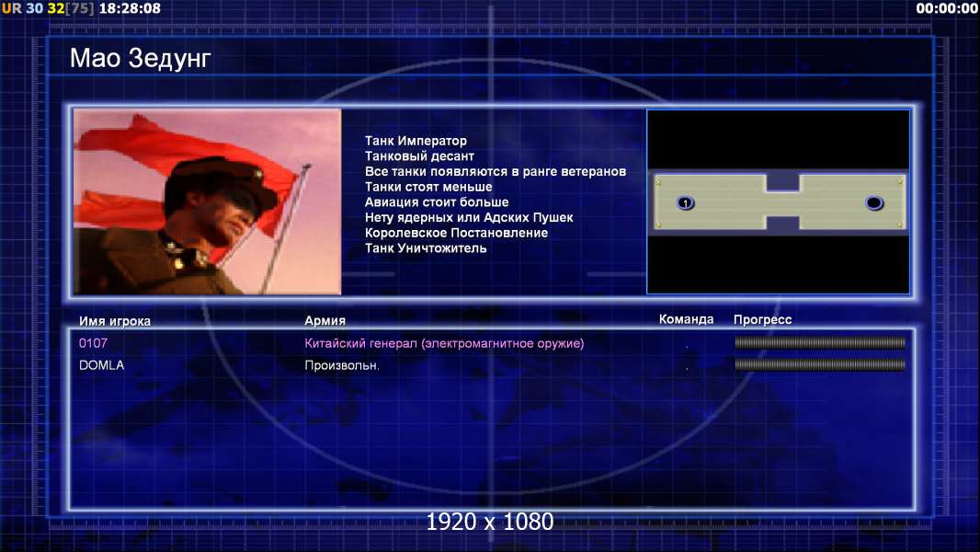
Task: Click 'Китайский генерал (электромагнитное оружие)' army entry
Action: pos(444,343)
